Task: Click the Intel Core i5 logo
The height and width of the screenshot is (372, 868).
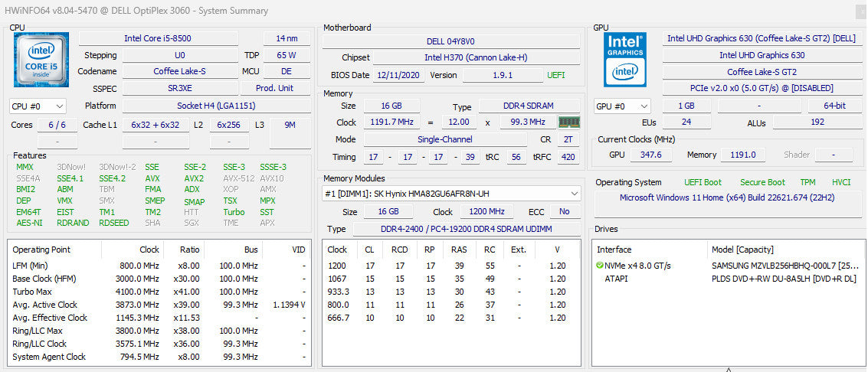Action: [41, 60]
